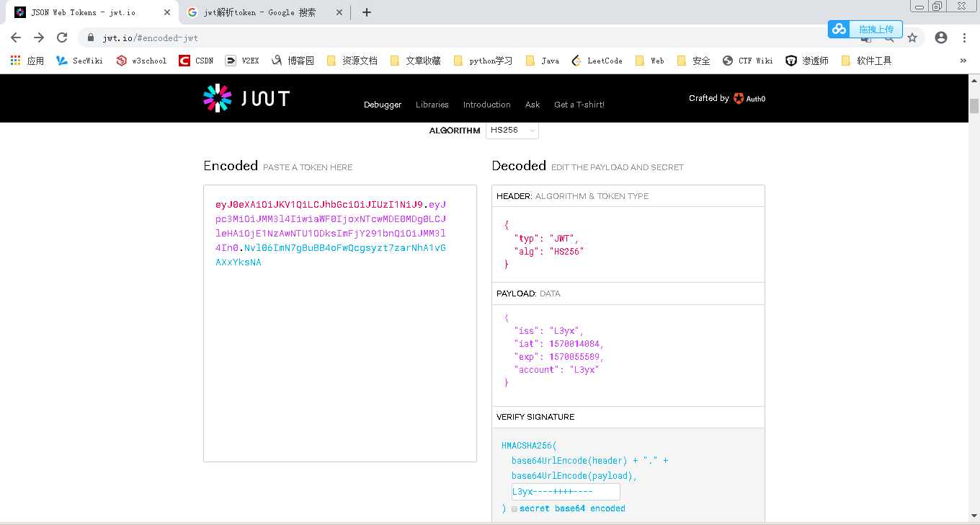Open Chrome three-dot menu
The width and height of the screenshot is (980, 525).
pyautogui.click(x=964, y=37)
